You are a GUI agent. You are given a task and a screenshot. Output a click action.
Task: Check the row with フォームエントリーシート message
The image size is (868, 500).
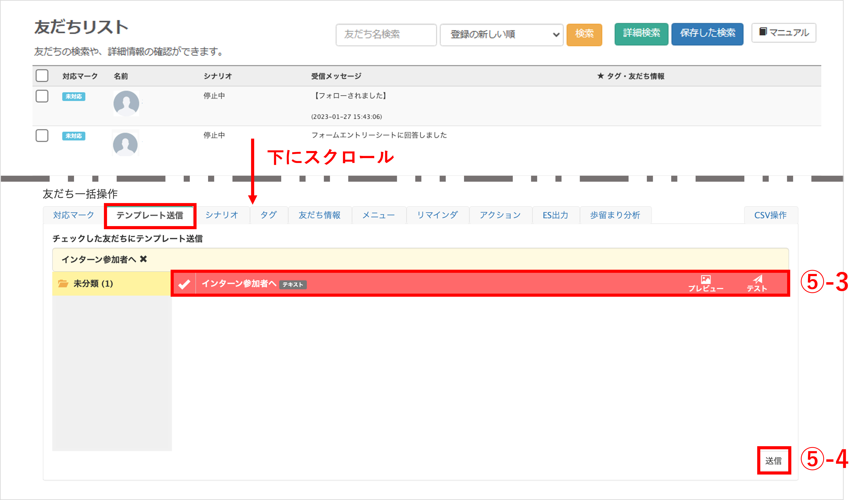(x=42, y=135)
